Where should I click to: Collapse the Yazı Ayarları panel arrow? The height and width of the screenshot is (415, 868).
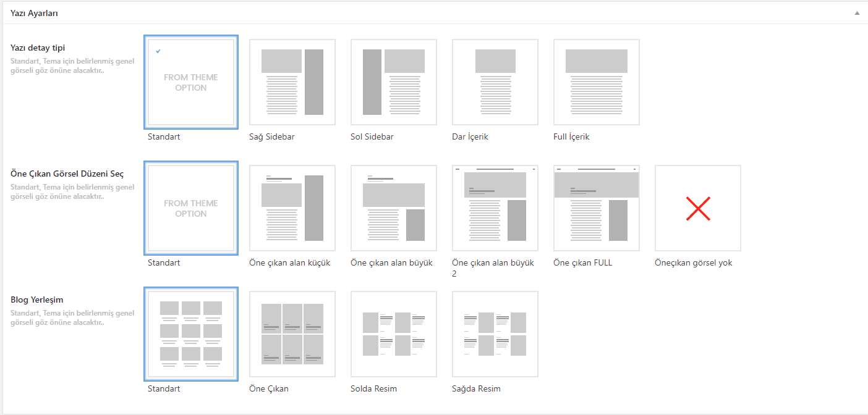pyautogui.click(x=856, y=13)
